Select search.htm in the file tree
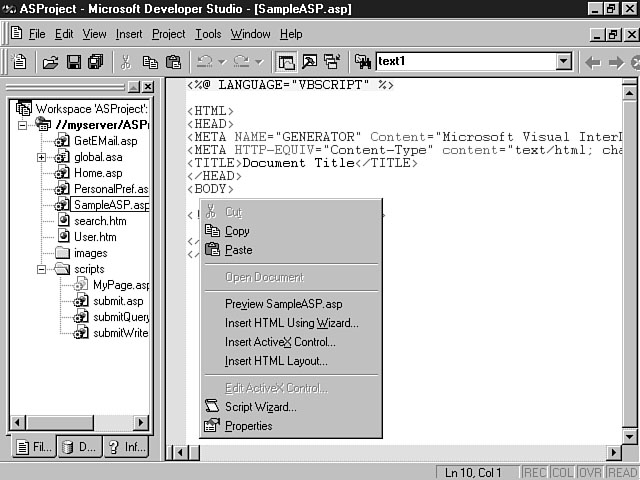640x480 pixels. click(99, 221)
